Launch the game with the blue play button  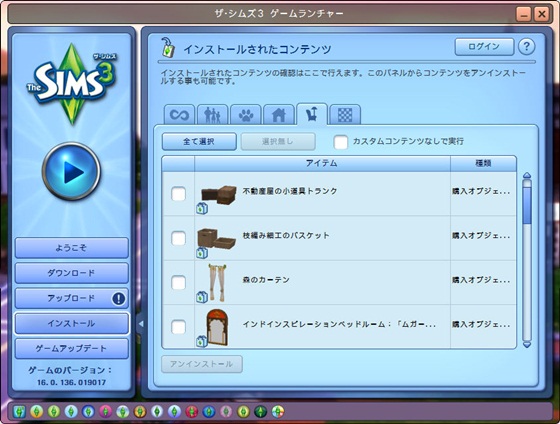point(71,171)
